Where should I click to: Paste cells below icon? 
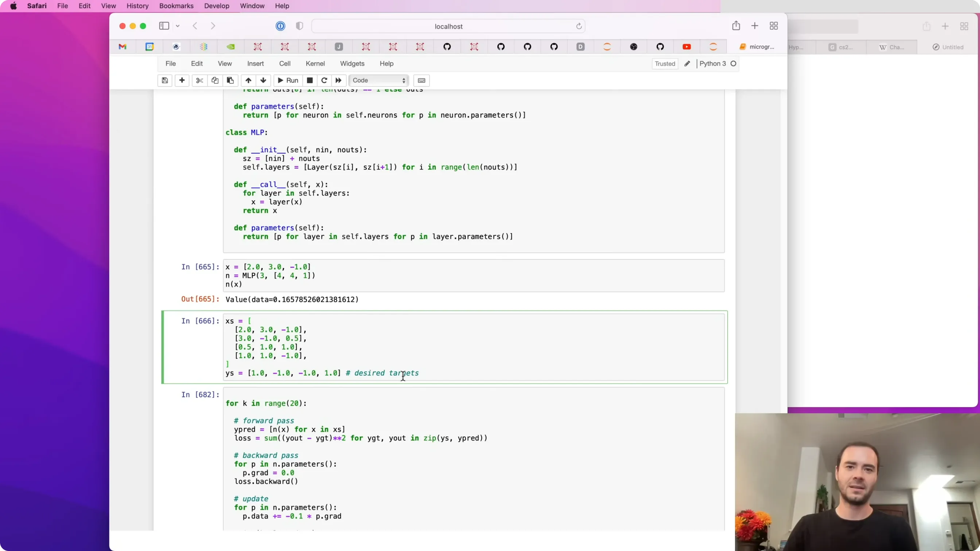click(230, 80)
